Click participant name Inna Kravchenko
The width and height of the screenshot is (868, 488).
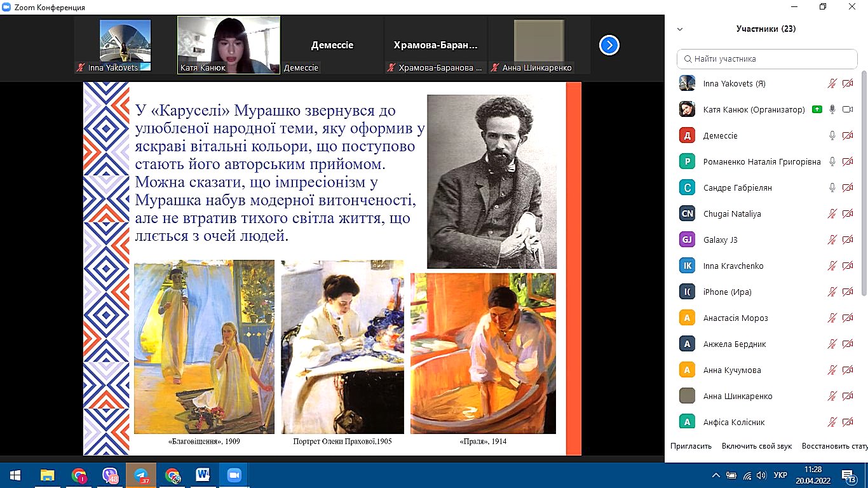click(733, 266)
